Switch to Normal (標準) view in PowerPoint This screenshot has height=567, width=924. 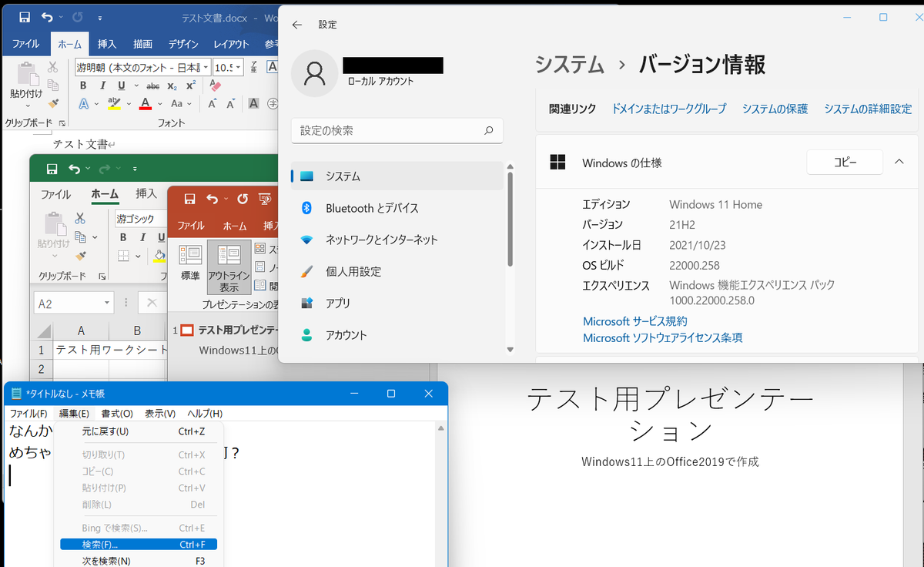190,262
